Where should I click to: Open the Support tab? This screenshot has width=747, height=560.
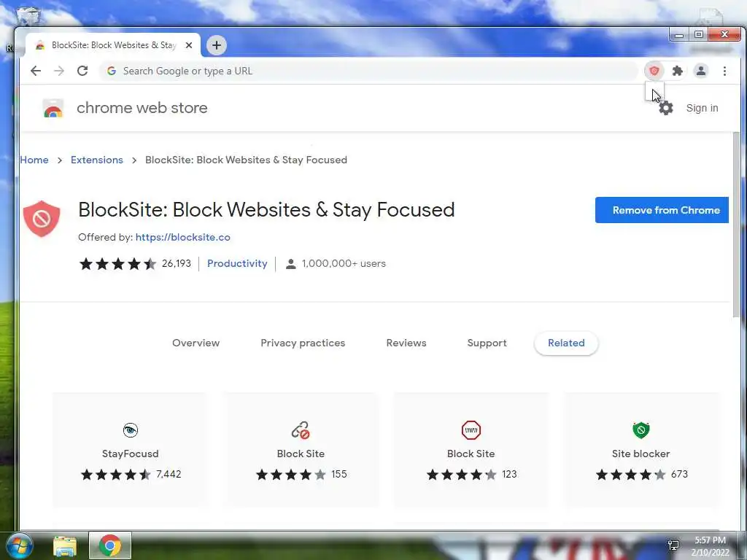click(487, 343)
